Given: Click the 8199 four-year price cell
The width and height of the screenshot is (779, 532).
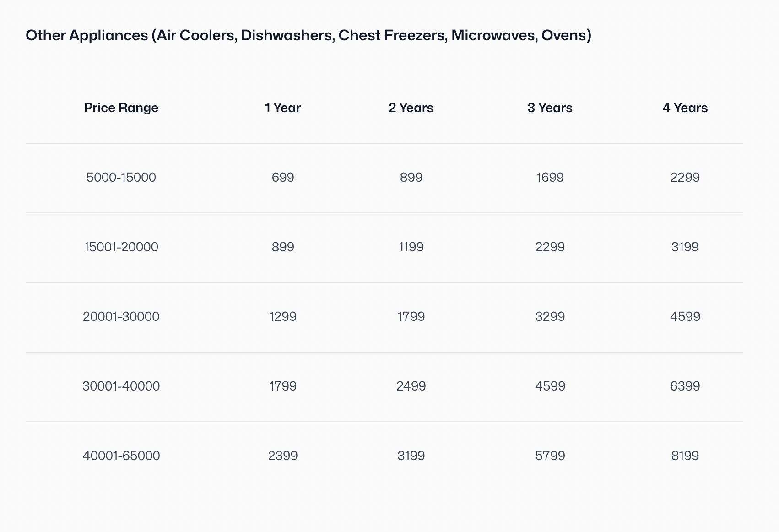Looking at the screenshot, I should [685, 456].
